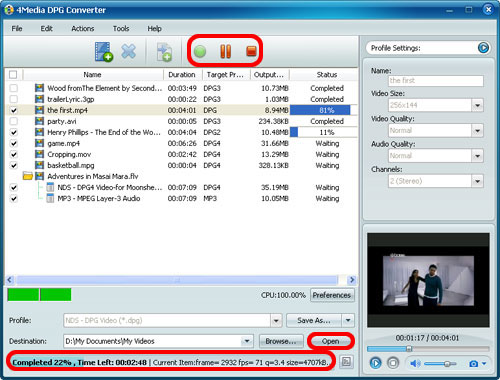Viewport: 500px width, 380px height.
Task: Toggle the select-all checkbox in header
Action: tap(13, 74)
